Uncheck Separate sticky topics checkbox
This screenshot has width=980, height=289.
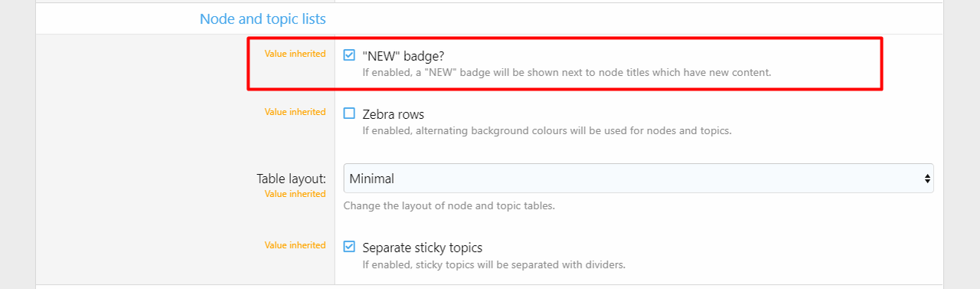[x=349, y=247]
